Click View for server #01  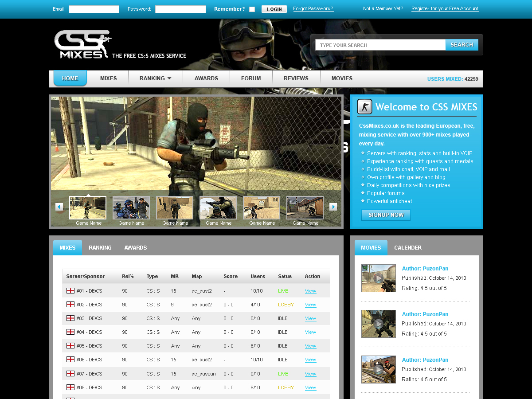(x=311, y=291)
